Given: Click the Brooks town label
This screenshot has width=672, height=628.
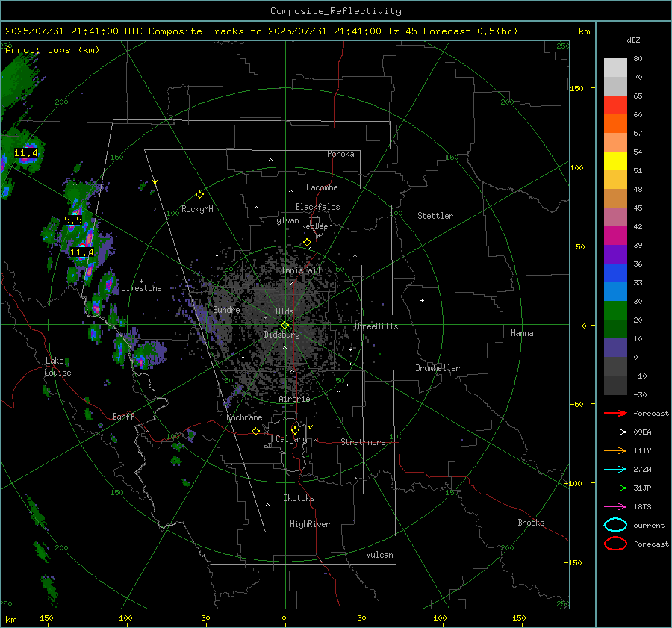Looking at the screenshot, I should 531,523.
